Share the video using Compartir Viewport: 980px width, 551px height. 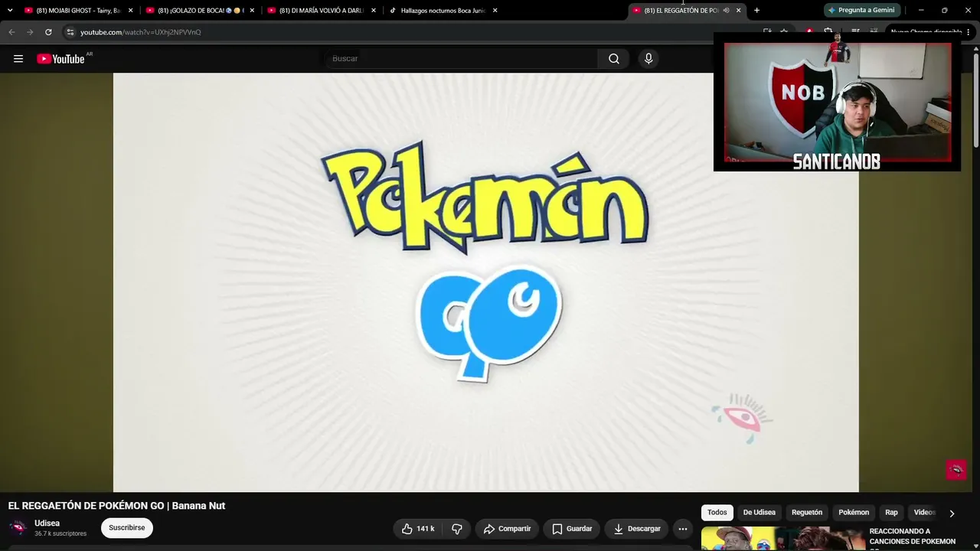click(x=507, y=529)
